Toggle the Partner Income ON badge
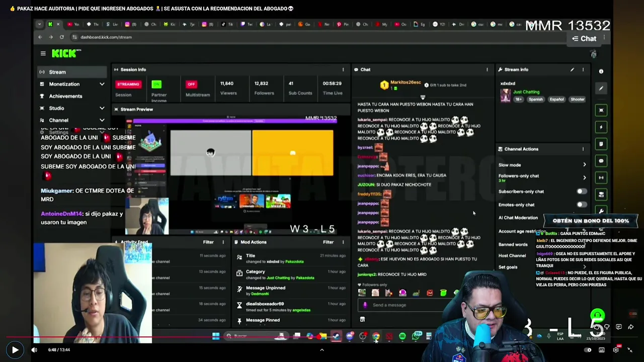 tap(156, 84)
